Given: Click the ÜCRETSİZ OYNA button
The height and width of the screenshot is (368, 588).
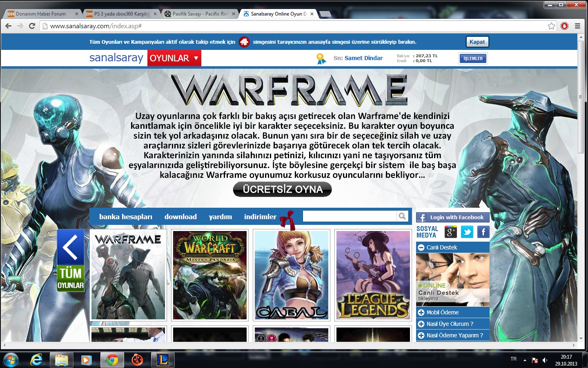Looking at the screenshot, I should coord(283,189).
